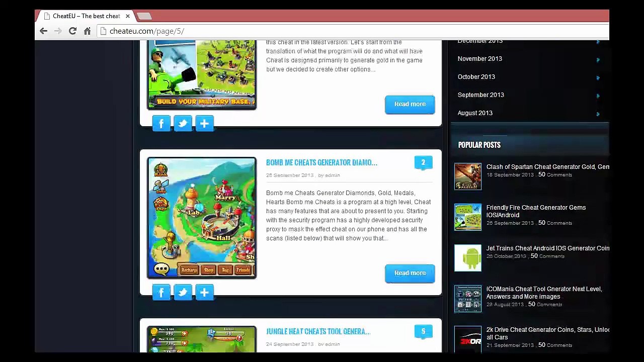Open the browser home page icon
Viewport: 644px width, 362px height.
click(x=87, y=31)
